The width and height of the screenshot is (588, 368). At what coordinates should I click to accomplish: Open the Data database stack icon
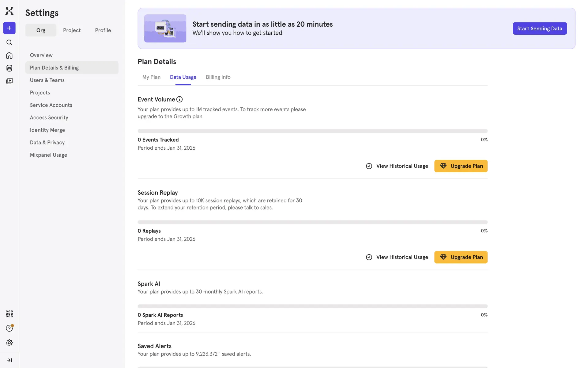(x=9, y=68)
